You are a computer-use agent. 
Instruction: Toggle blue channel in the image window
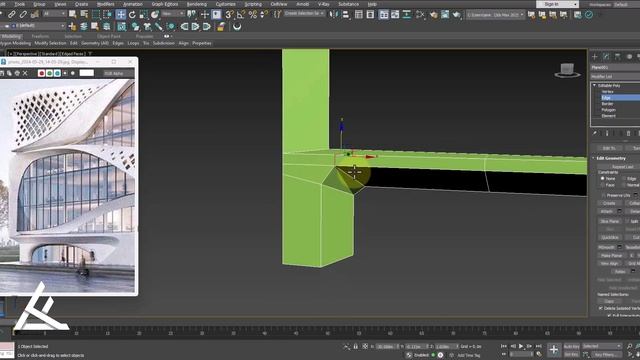(x=57, y=73)
